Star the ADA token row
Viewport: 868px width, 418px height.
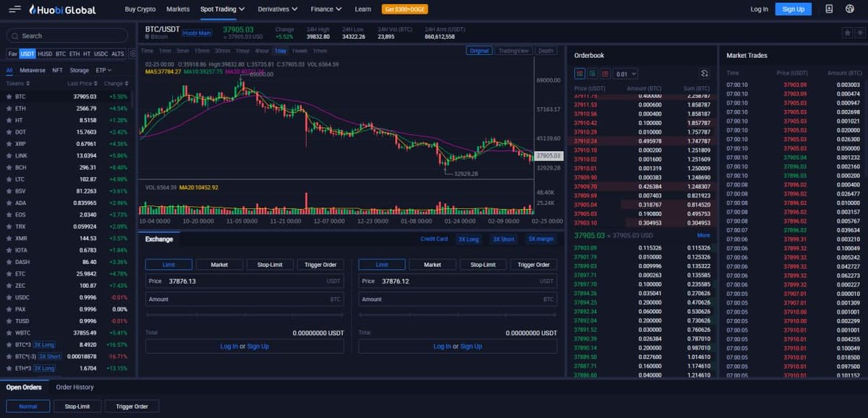[x=9, y=203]
